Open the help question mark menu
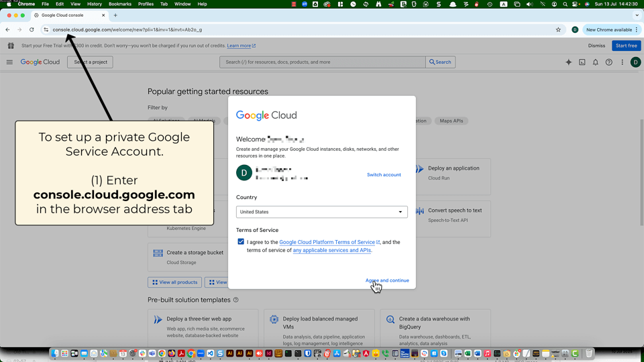 [609, 62]
